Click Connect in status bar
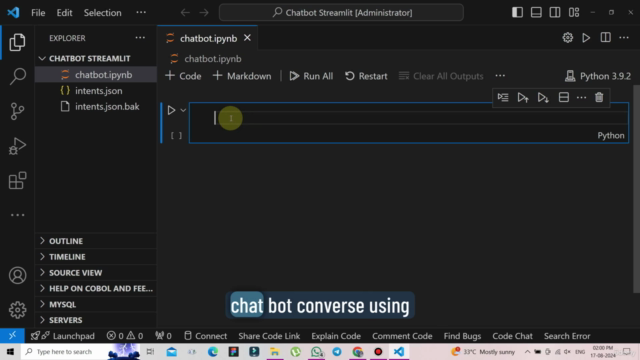The height and width of the screenshot is (360, 640). [205, 336]
